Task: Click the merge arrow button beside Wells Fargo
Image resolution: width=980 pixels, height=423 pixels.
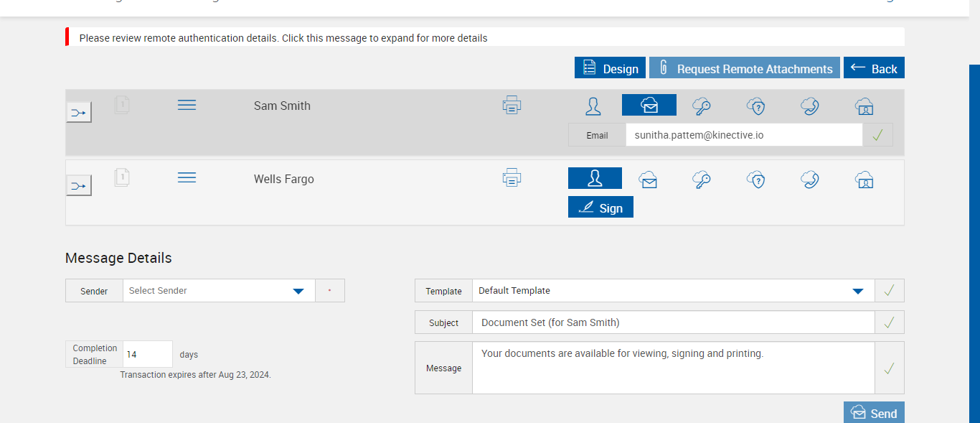Action: point(79,186)
